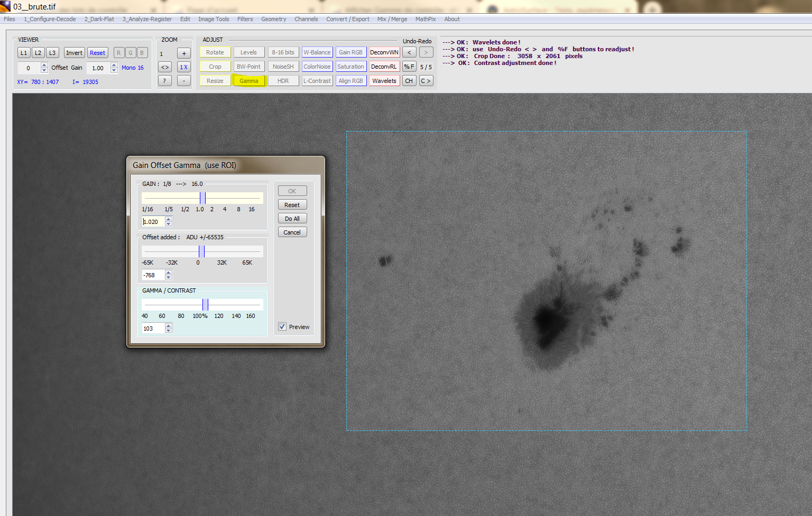This screenshot has width=812, height=516.
Task: Open the Files menu
Action: coord(10,19)
